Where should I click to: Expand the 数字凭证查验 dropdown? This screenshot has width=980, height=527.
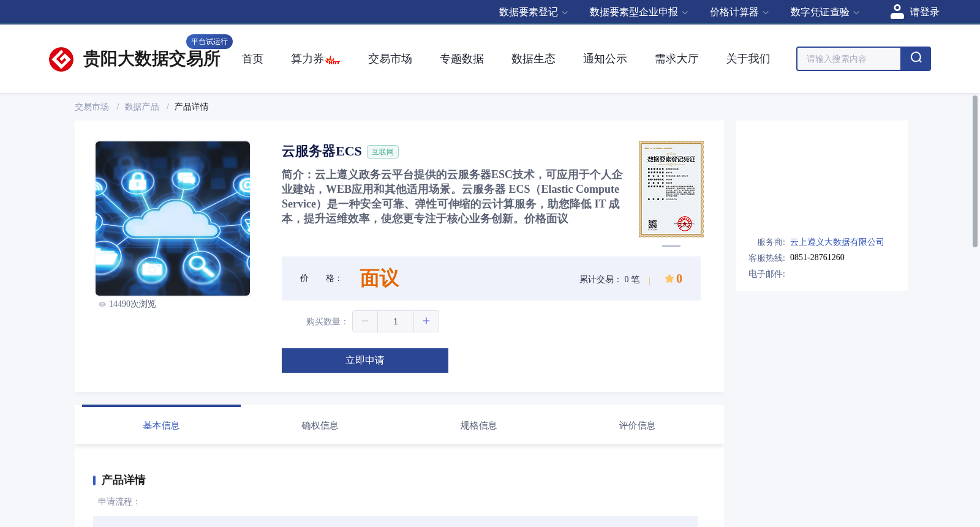(x=825, y=12)
